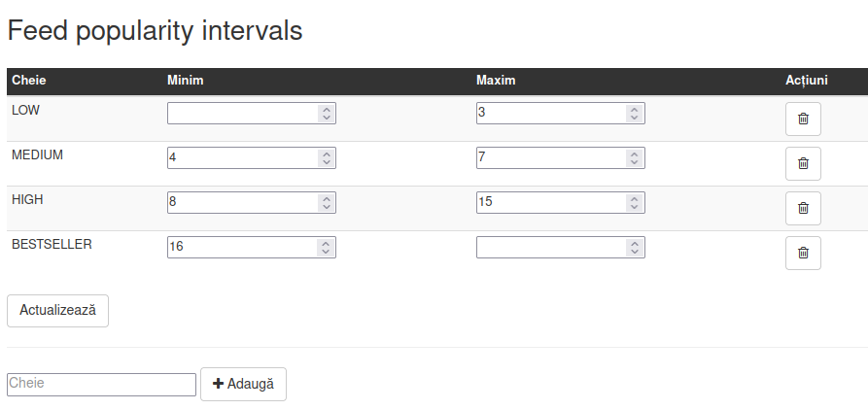
Task: Click the Maxim column header
Action: (x=496, y=81)
